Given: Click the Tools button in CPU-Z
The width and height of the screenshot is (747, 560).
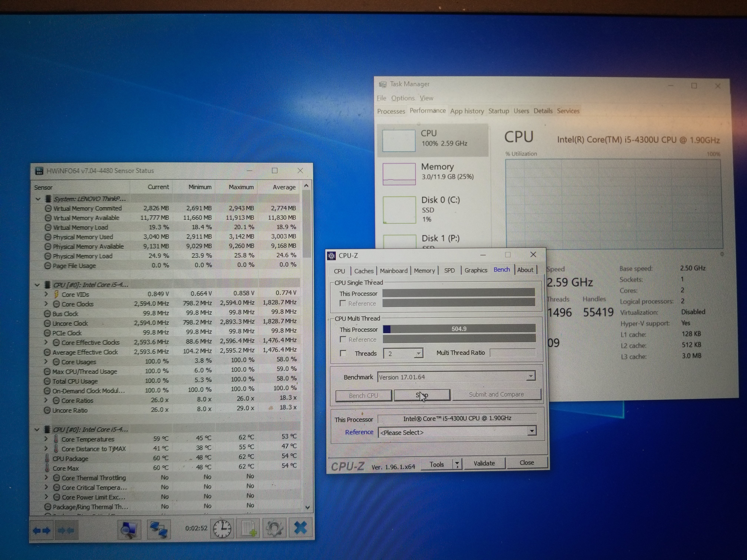Looking at the screenshot, I should [436, 464].
